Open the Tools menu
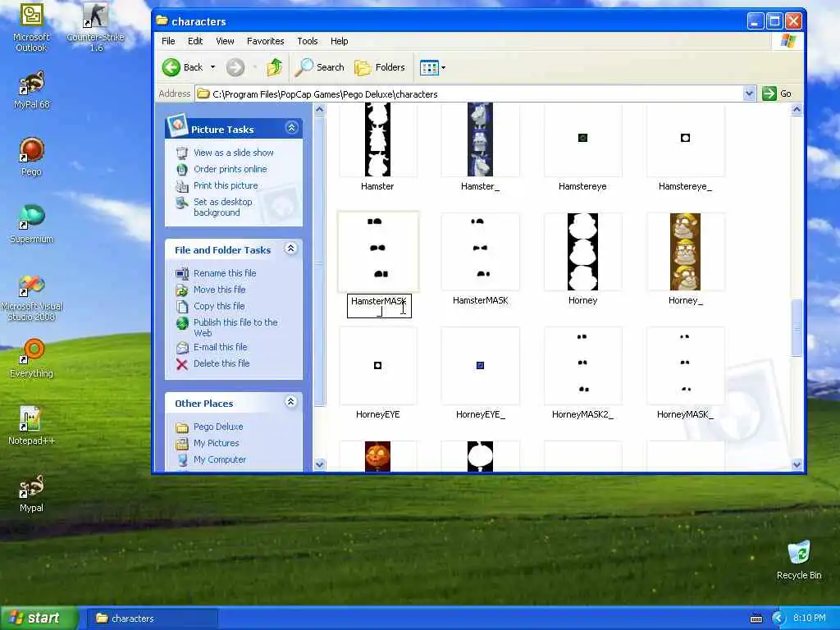Image resolution: width=840 pixels, height=630 pixels. point(308,41)
